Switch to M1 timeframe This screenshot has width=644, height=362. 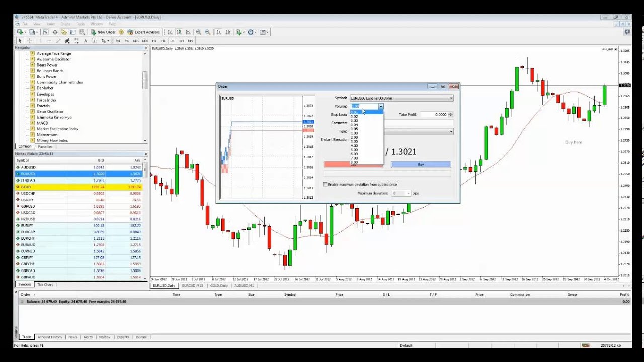click(118, 41)
